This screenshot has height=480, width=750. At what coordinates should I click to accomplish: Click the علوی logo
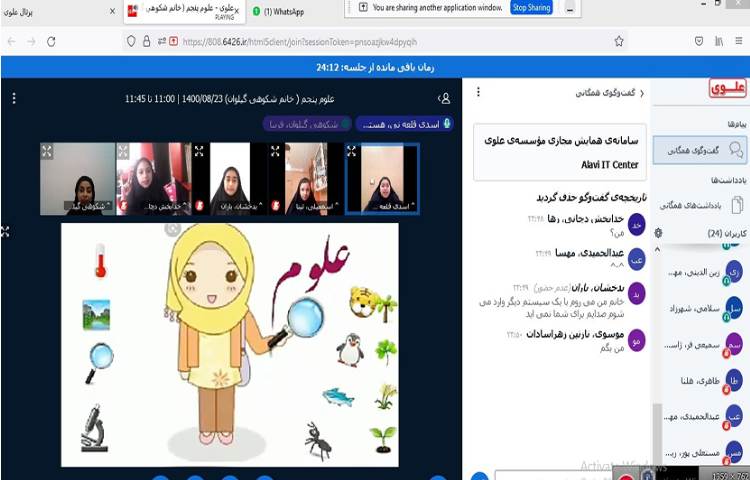click(727, 89)
